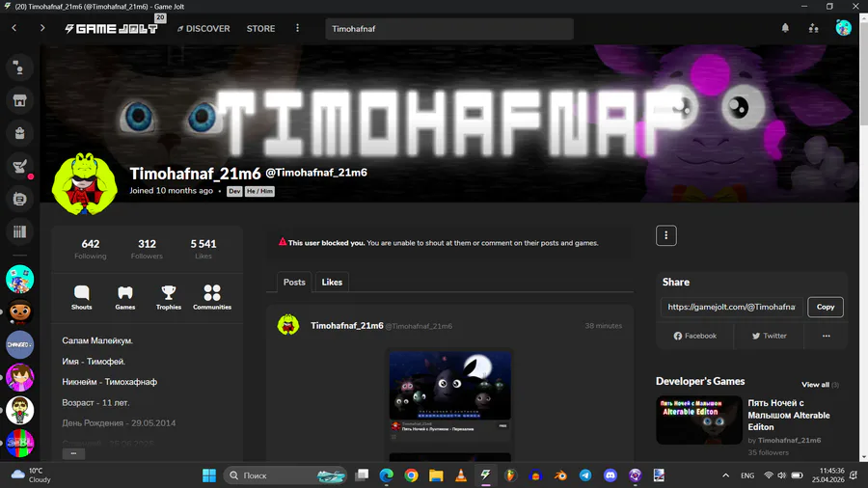868x488 pixels.
Task: Open more share options ellipsis
Action: coord(826,336)
